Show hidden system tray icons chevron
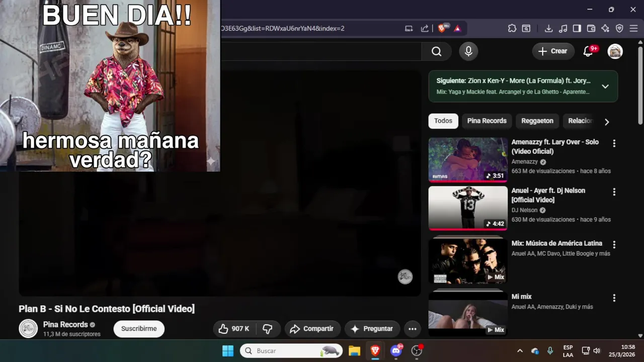Viewport: 644px width, 362px height. pos(520,351)
